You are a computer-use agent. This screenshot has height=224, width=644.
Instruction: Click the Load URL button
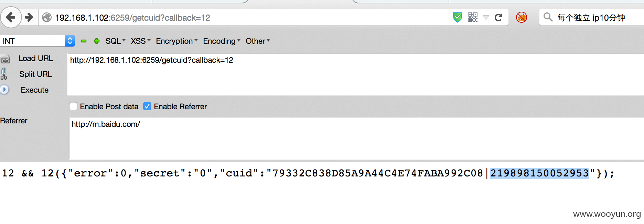coord(35,58)
